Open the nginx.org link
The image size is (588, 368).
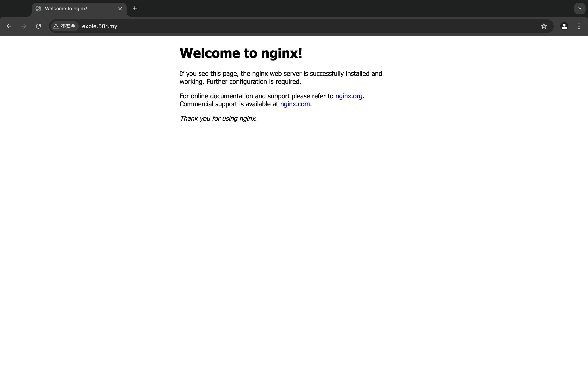[x=349, y=96]
